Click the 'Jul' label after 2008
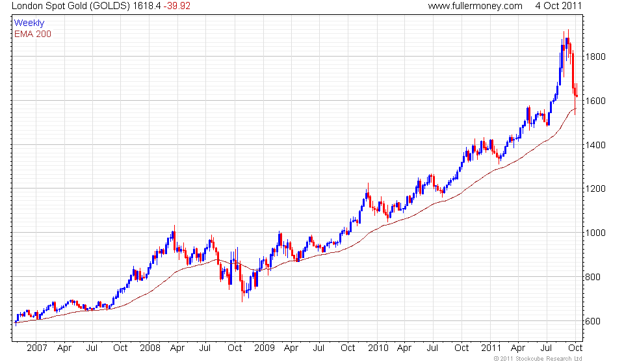The width and height of the screenshot is (637, 364). 205,348
